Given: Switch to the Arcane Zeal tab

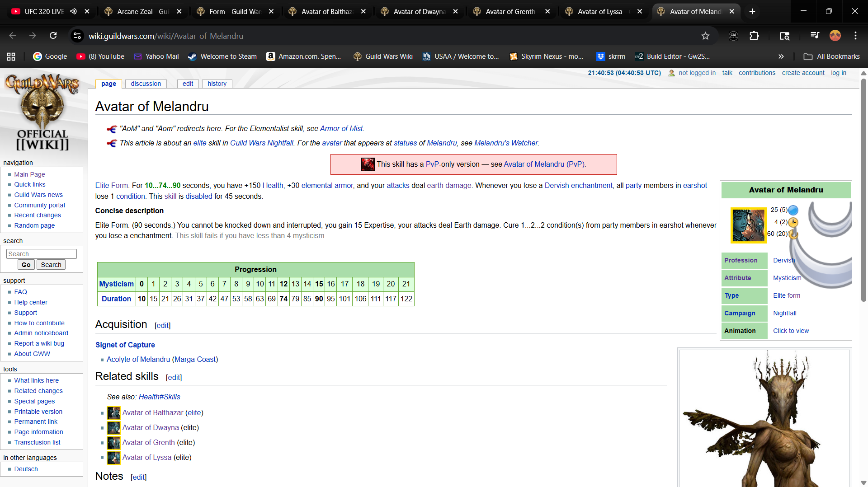Looking at the screenshot, I should [143, 11].
